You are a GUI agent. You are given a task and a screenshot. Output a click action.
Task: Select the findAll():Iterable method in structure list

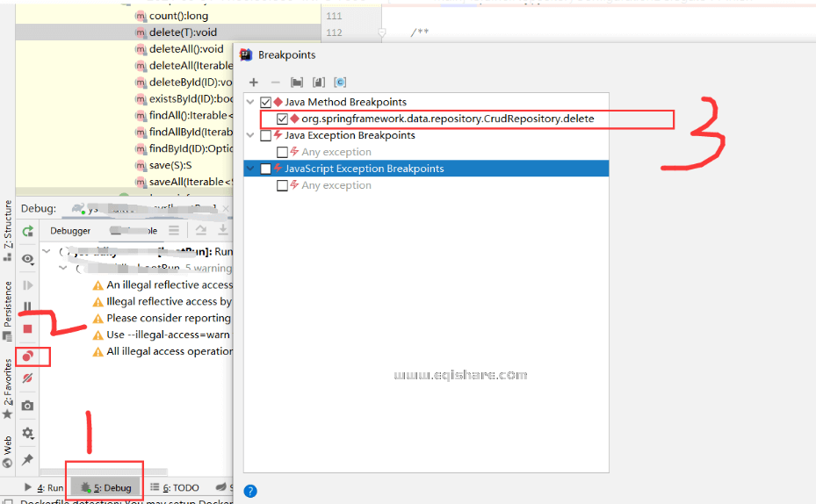point(189,115)
